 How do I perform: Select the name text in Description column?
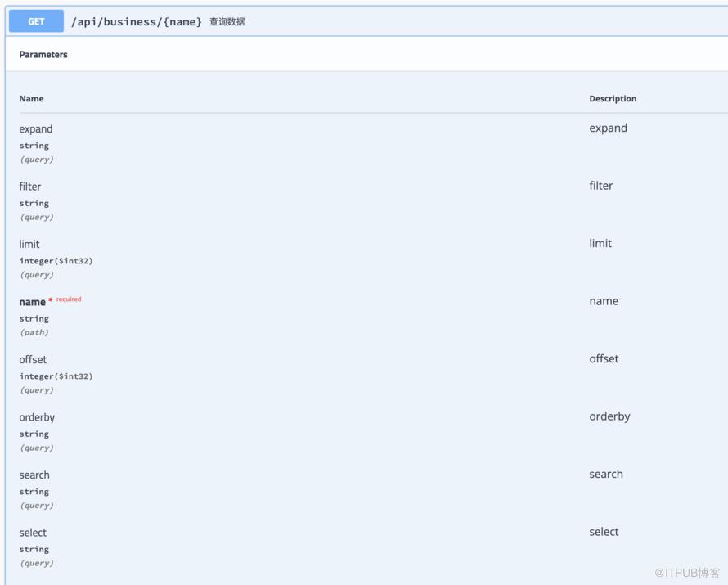(604, 301)
